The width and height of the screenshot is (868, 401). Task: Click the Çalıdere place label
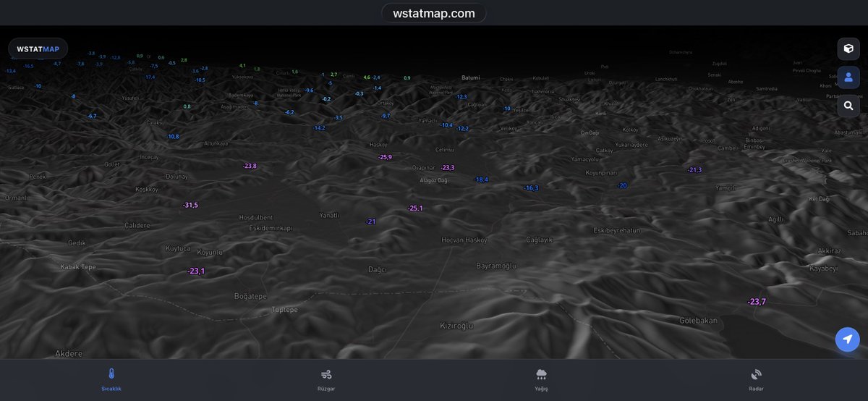(137, 226)
